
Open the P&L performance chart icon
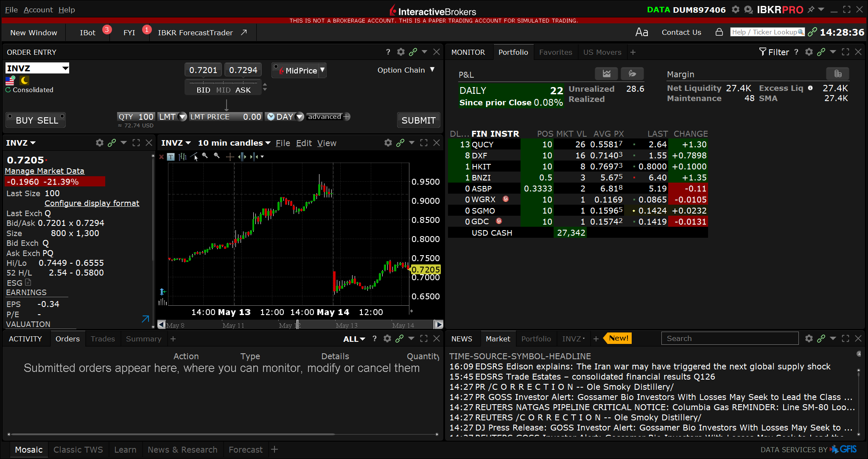pyautogui.click(x=607, y=73)
